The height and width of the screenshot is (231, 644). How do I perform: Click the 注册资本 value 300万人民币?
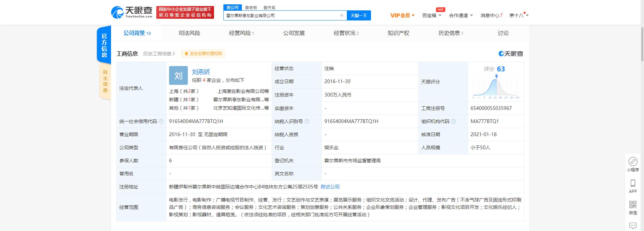338,95
